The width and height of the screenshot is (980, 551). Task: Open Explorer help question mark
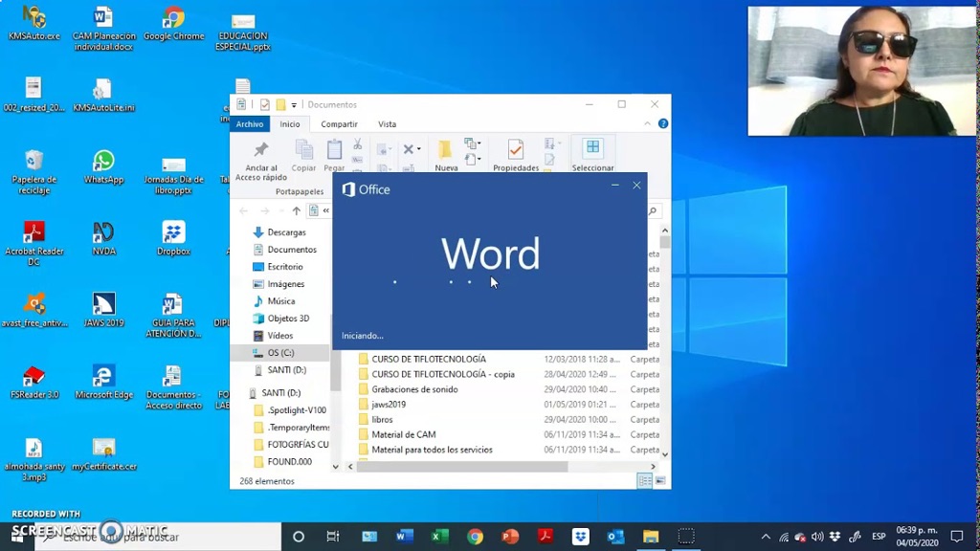tap(663, 123)
